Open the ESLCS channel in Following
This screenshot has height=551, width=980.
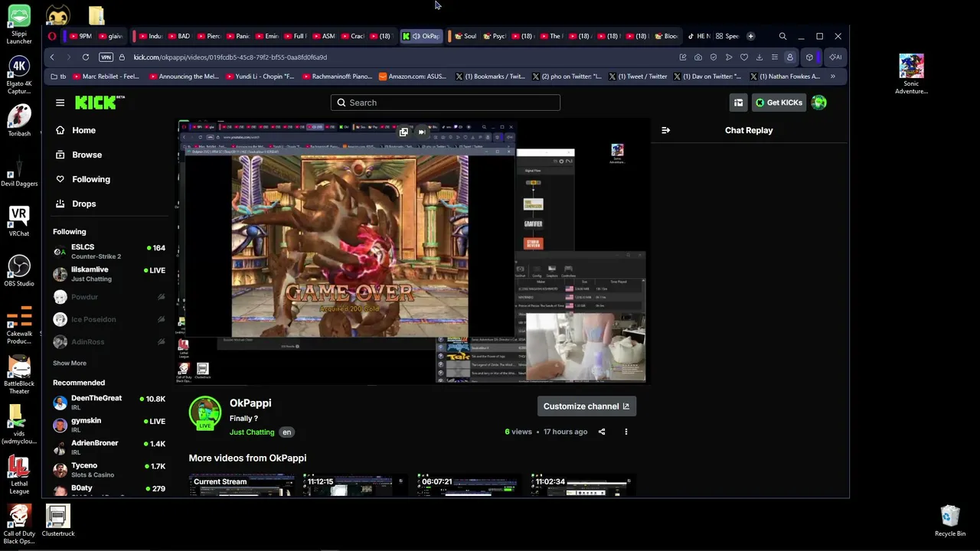click(109, 252)
